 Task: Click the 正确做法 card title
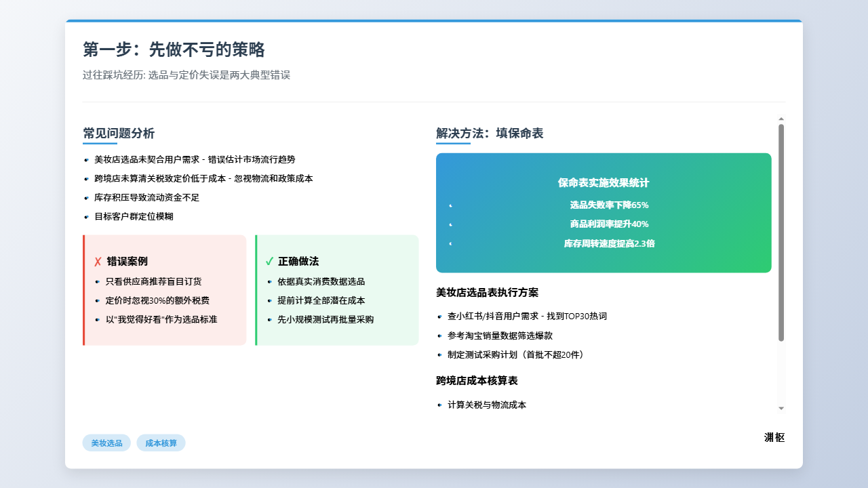(x=298, y=262)
